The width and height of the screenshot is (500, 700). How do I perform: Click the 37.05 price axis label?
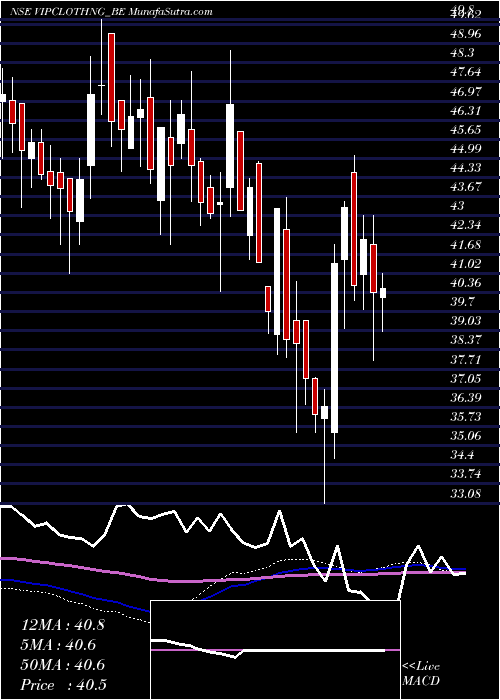[x=466, y=379]
